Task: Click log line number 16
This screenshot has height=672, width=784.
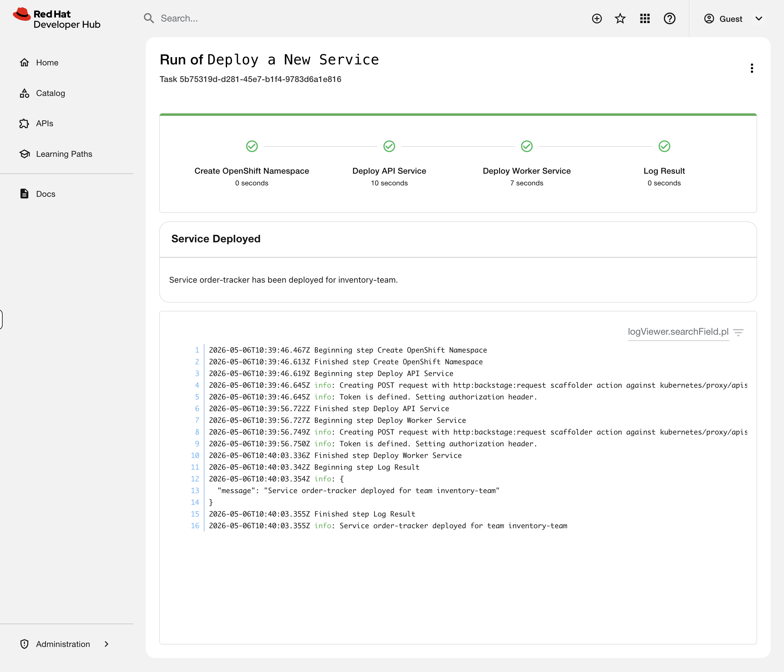Action: tap(195, 526)
